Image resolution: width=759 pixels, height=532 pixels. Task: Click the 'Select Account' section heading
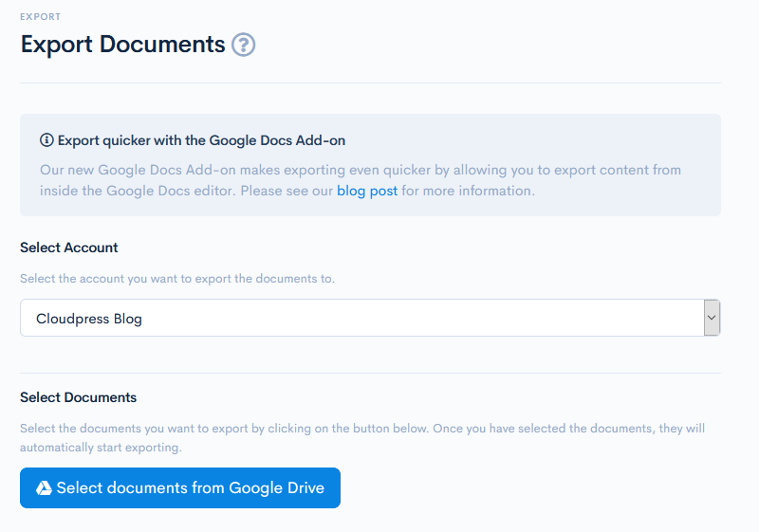[x=68, y=248]
